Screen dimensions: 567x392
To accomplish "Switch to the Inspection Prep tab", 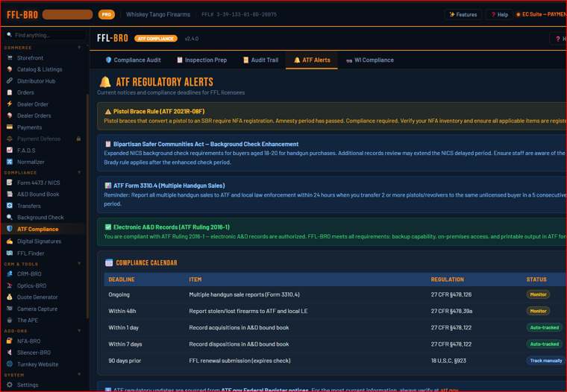I will point(201,60).
